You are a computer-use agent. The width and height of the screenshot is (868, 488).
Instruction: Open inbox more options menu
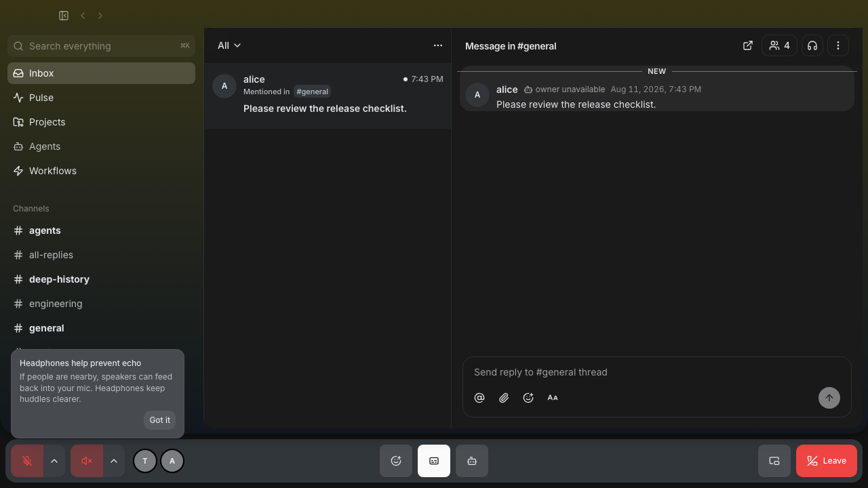pyautogui.click(x=438, y=45)
